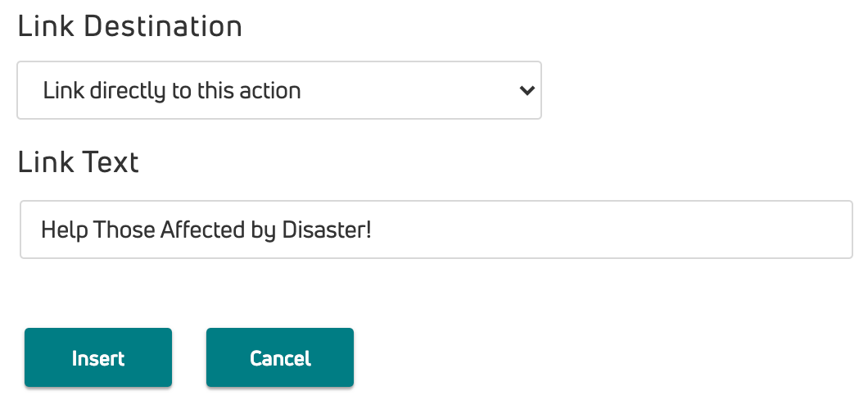
Task: Click the dropdown chevron arrow
Action: click(x=527, y=90)
